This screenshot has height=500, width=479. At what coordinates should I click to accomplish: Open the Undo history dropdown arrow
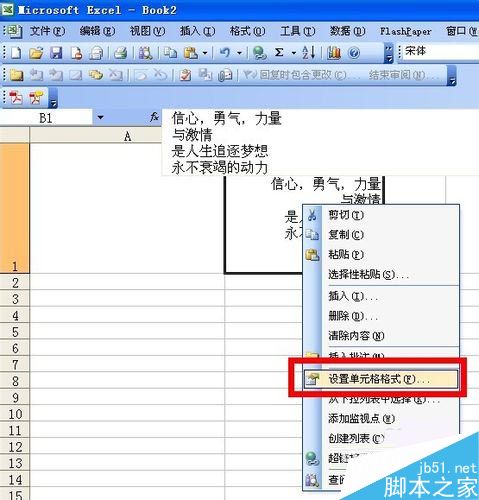[239, 53]
